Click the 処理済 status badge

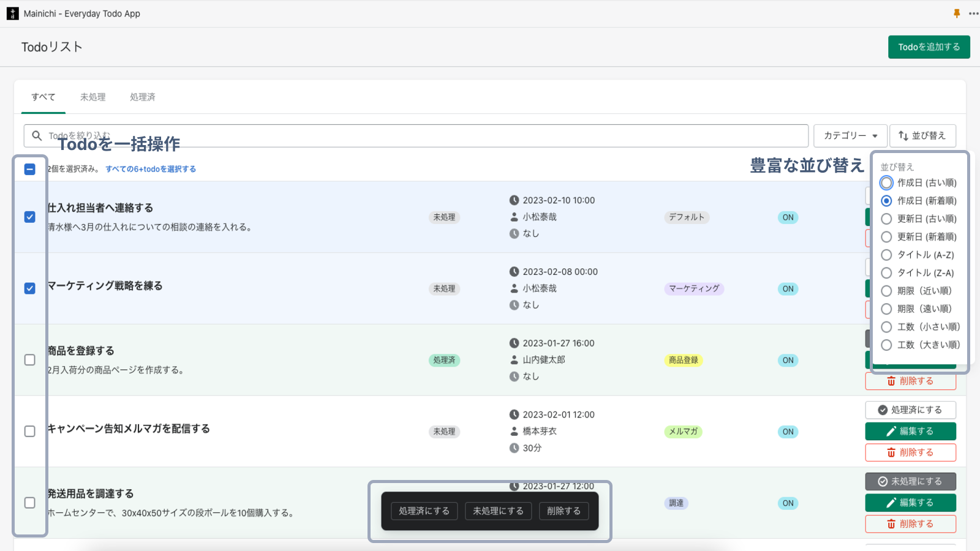(x=444, y=361)
